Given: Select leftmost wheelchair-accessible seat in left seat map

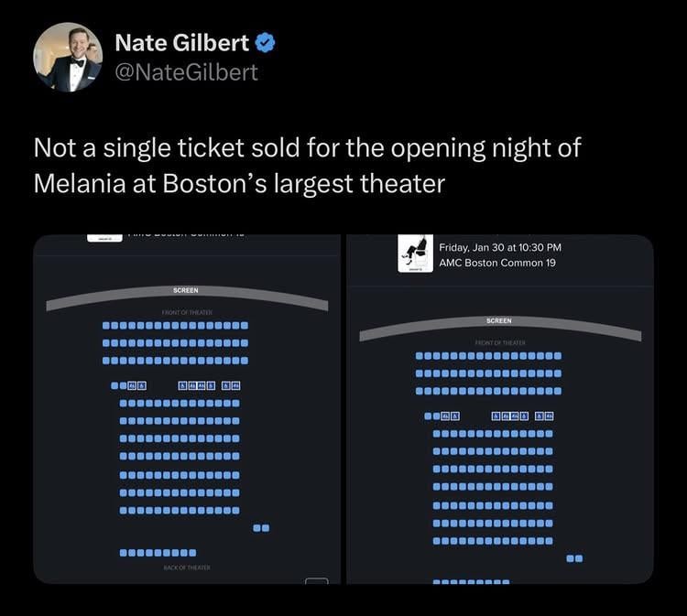Looking at the screenshot, I should [132, 386].
